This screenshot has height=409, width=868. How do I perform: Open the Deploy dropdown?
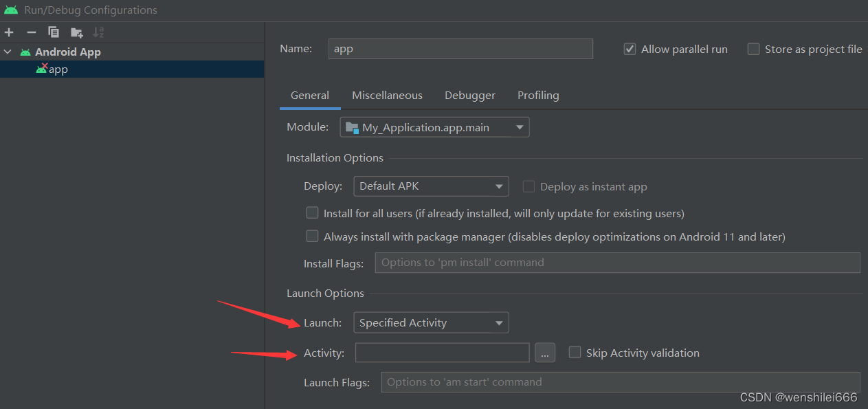click(x=500, y=186)
